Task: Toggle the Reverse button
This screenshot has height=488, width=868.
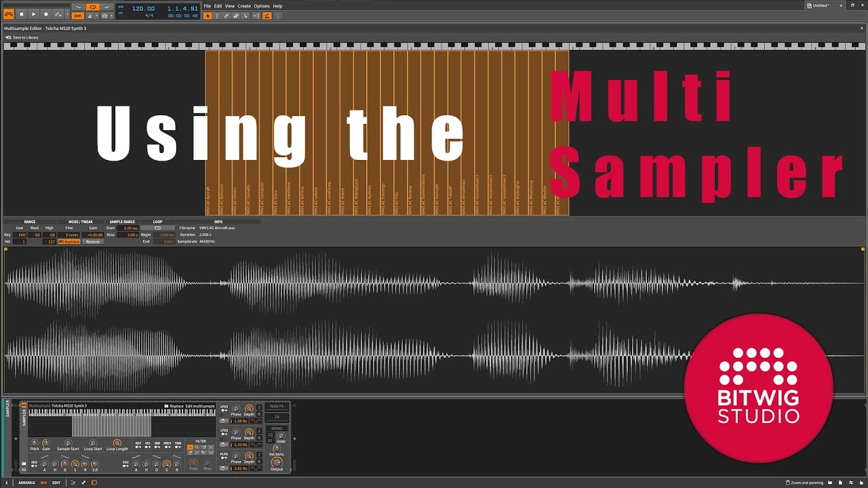Action: tap(93, 242)
